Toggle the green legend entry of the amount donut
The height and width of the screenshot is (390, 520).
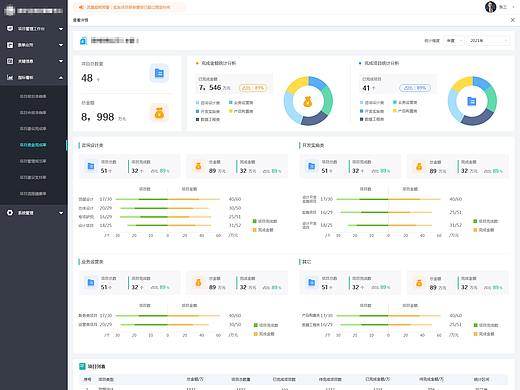[x=241, y=103]
